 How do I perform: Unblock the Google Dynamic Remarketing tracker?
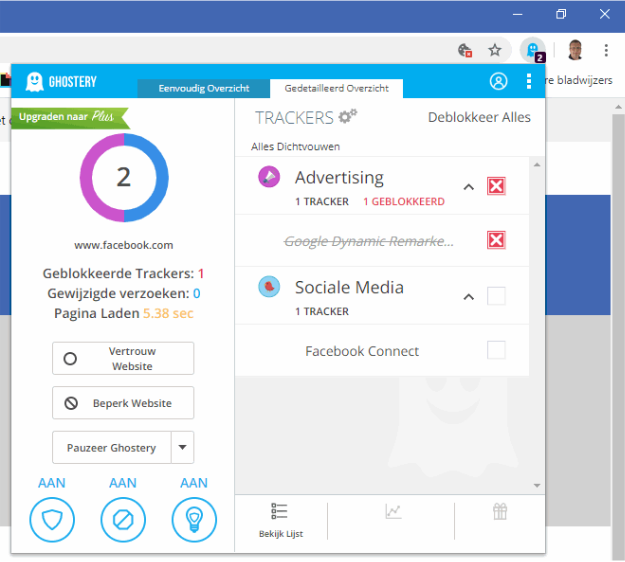496,240
